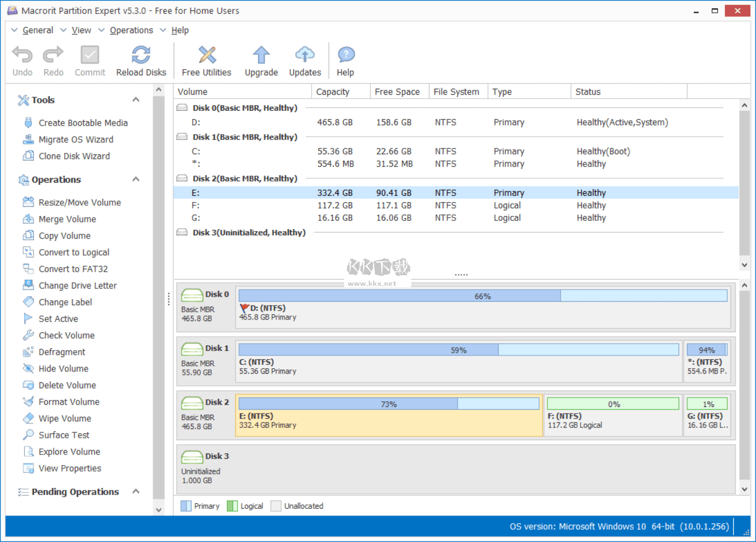This screenshot has height=542, width=756.
Task: Sort by Status column header
Action: coord(629,92)
